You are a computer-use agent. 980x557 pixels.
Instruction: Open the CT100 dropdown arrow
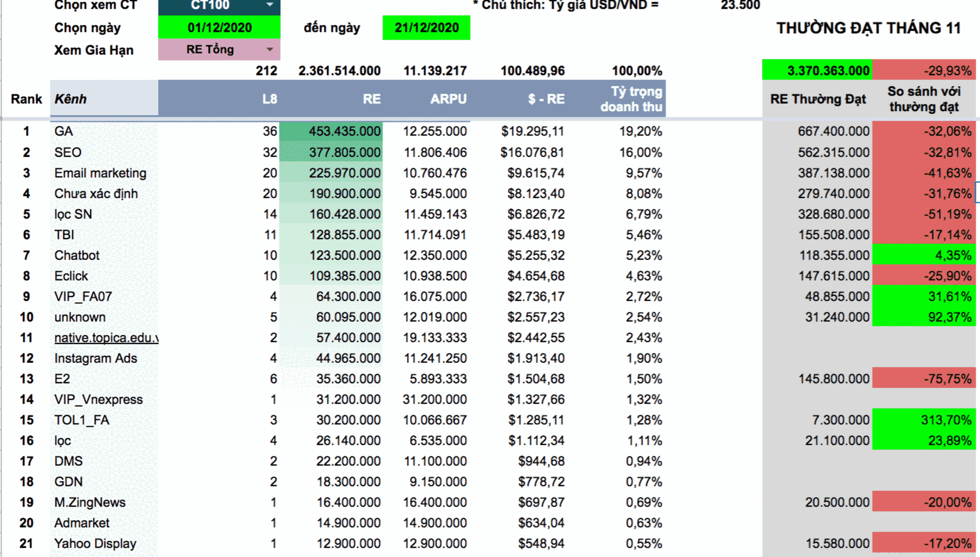point(269,5)
